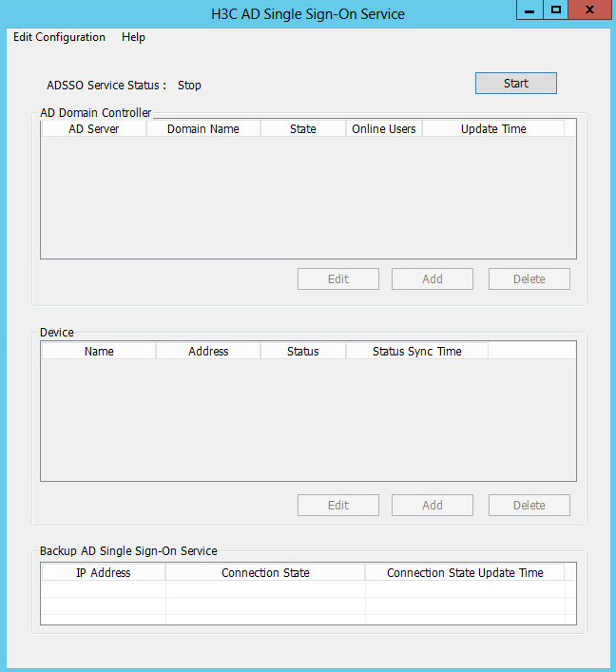Sort by Domain Name column header
This screenshot has width=616, height=672.
pyautogui.click(x=203, y=129)
